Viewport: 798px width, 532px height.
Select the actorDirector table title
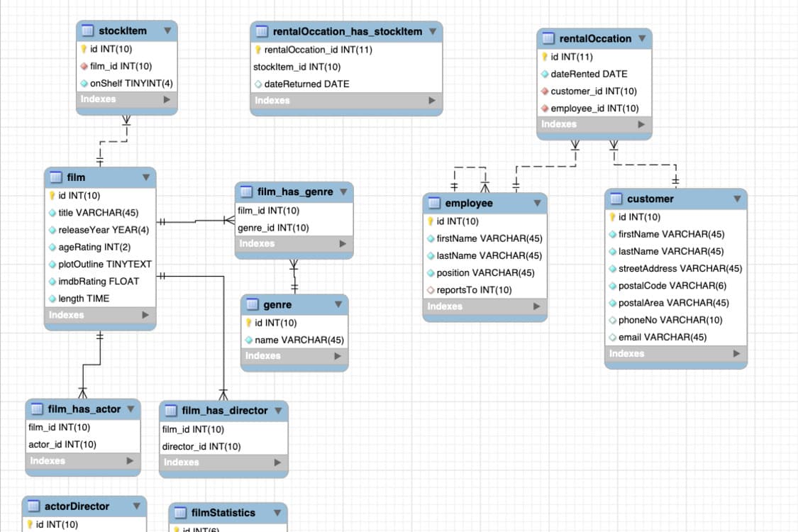[77, 506]
